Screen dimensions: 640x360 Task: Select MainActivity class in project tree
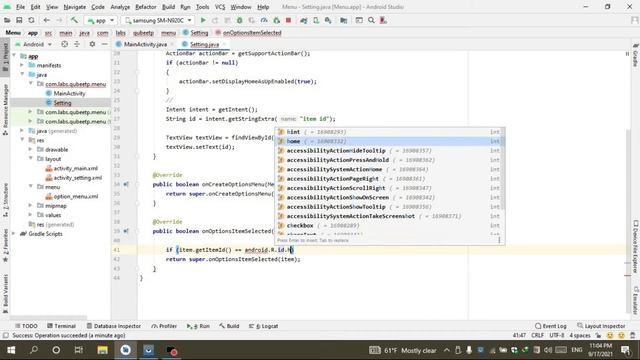click(69, 93)
